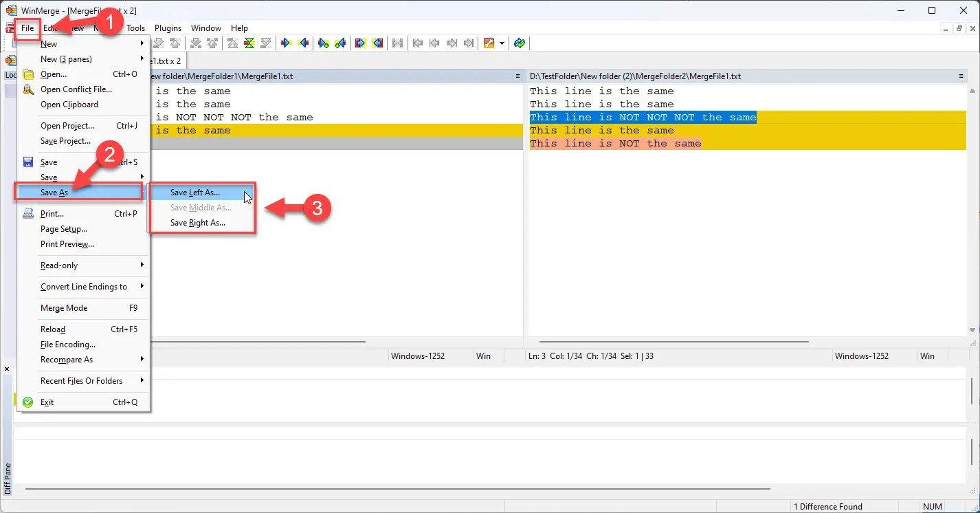
Task: Click the folder icon beside Open...
Action: click(x=28, y=74)
